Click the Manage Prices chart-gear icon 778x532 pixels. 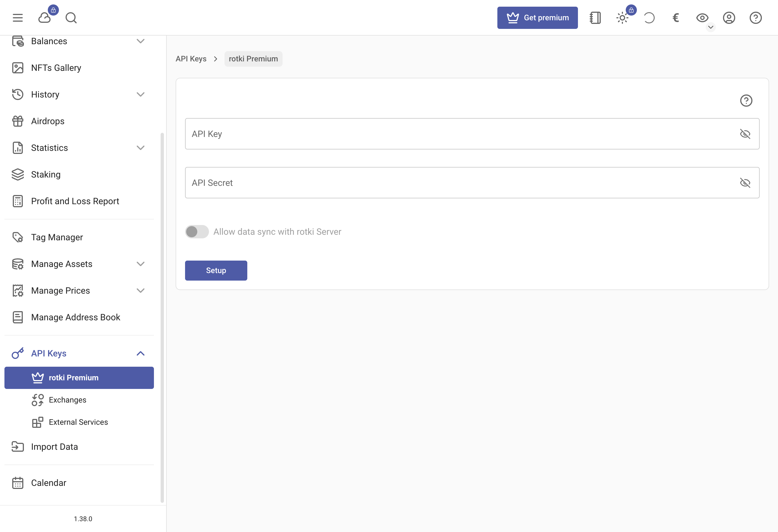tap(18, 291)
